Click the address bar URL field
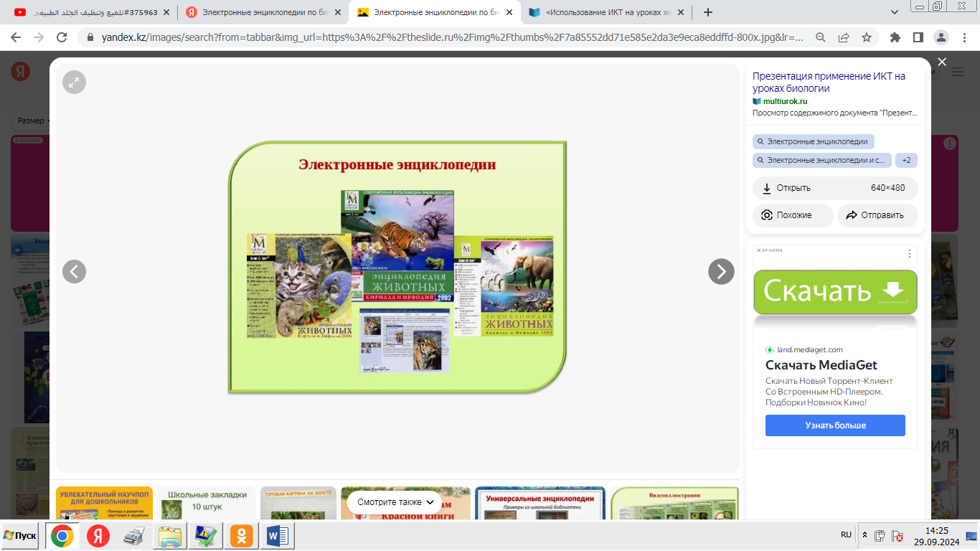This screenshot has height=551, width=980. click(452, 37)
